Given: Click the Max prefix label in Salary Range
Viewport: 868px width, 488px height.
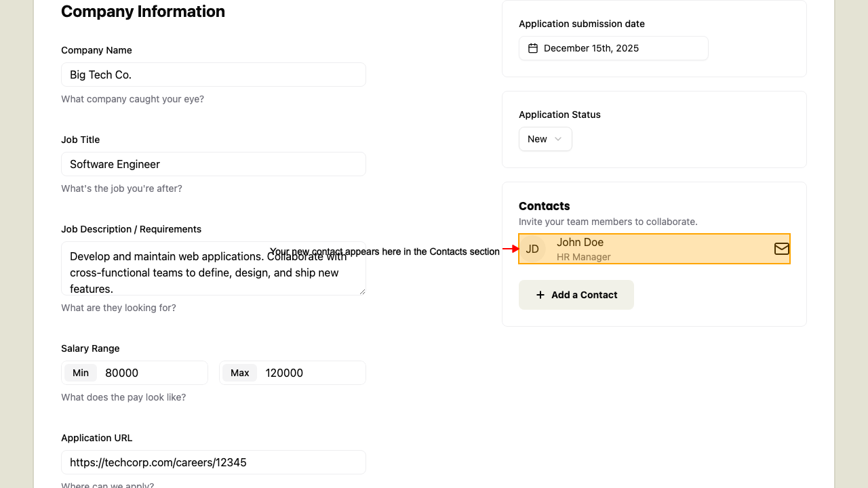Looking at the screenshot, I should (x=239, y=373).
